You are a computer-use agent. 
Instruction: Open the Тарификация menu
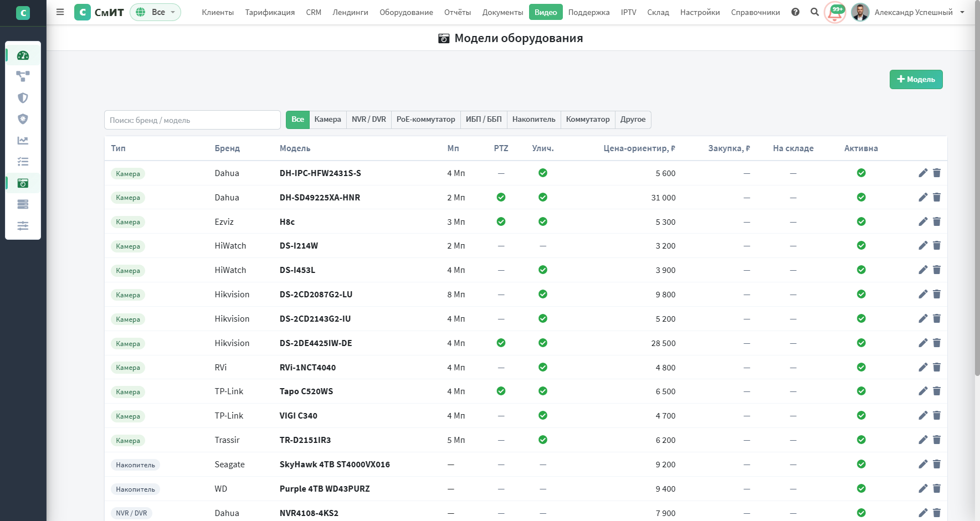[x=270, y=12]
